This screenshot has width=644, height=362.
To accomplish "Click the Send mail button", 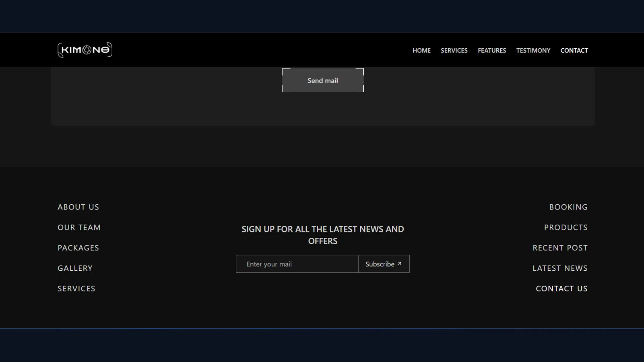I will click(323, 80).
